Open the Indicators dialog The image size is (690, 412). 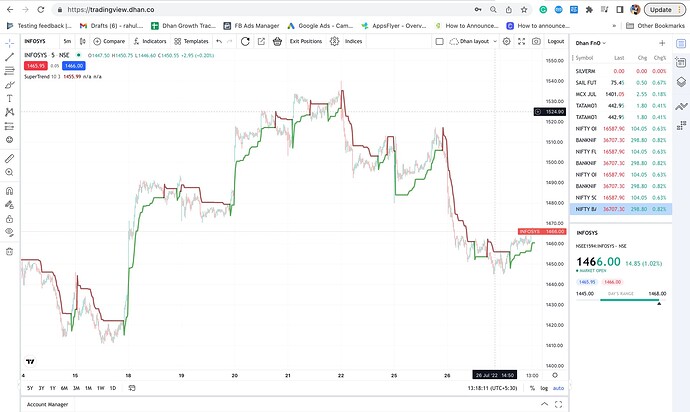[150, 41]
